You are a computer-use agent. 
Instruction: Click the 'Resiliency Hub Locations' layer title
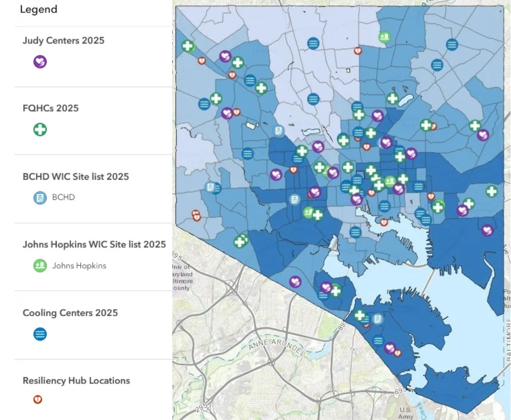tap(76, 380)
